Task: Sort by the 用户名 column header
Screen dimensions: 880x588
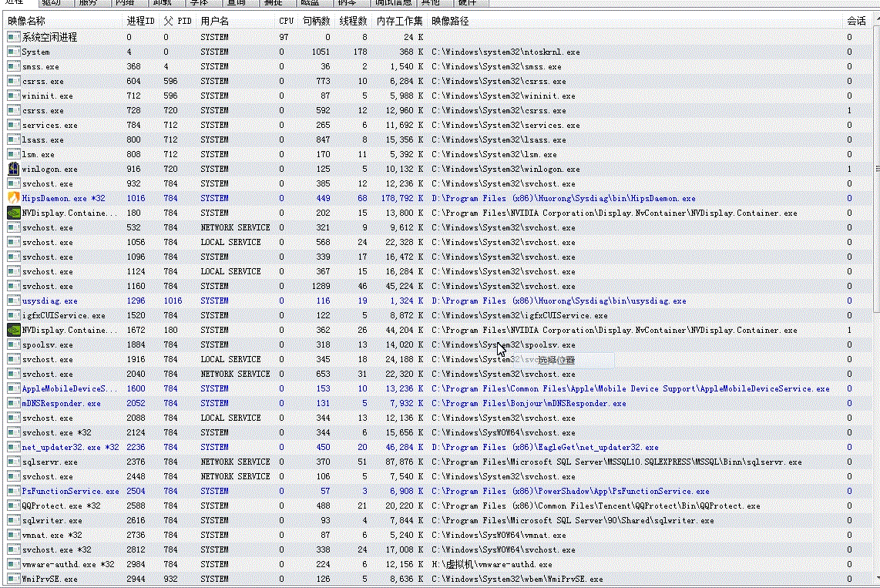Action: (235, 21)
